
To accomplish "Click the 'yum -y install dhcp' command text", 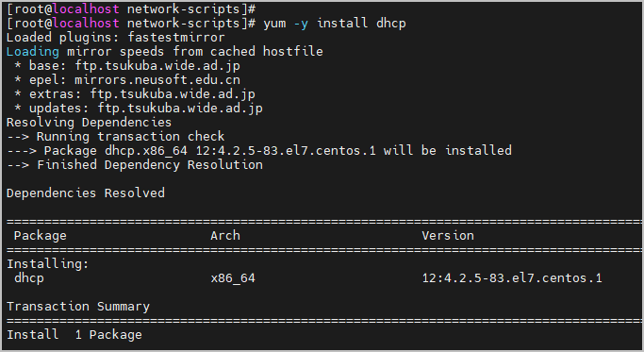I will click(335, 23).
